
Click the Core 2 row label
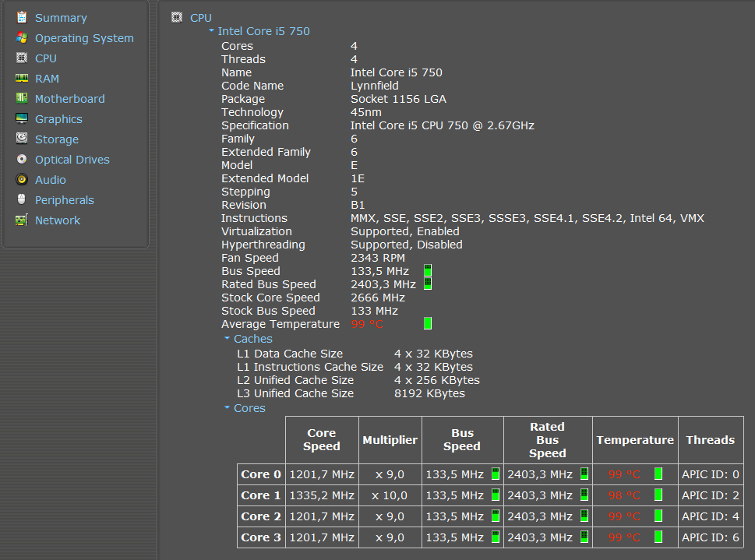[x=261, y=516]
